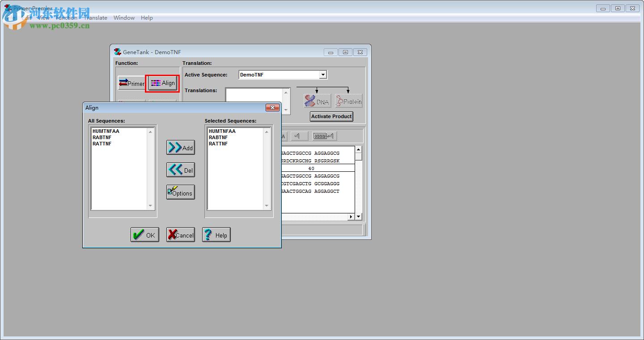Image resolution: width=644 pixels, height=340 pixels.
Task: Minimize the GeneTank - DemoTNF window
Action: 330,52
